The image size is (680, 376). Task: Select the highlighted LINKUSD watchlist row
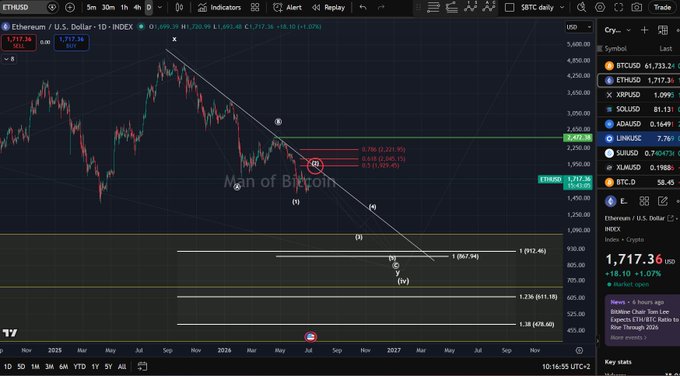[638, 138]
